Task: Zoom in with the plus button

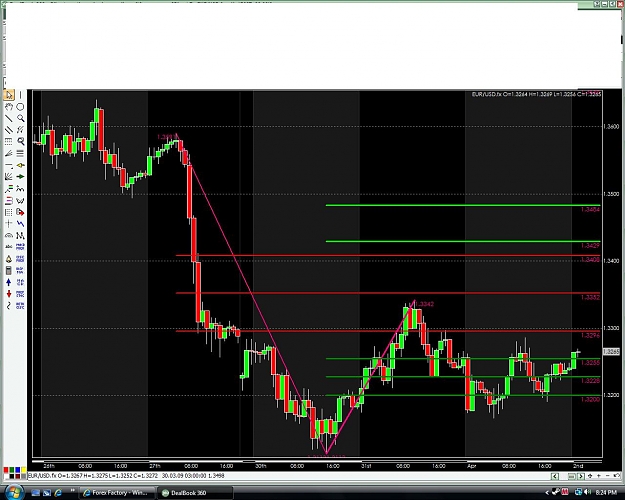Action: pos(599,476)
